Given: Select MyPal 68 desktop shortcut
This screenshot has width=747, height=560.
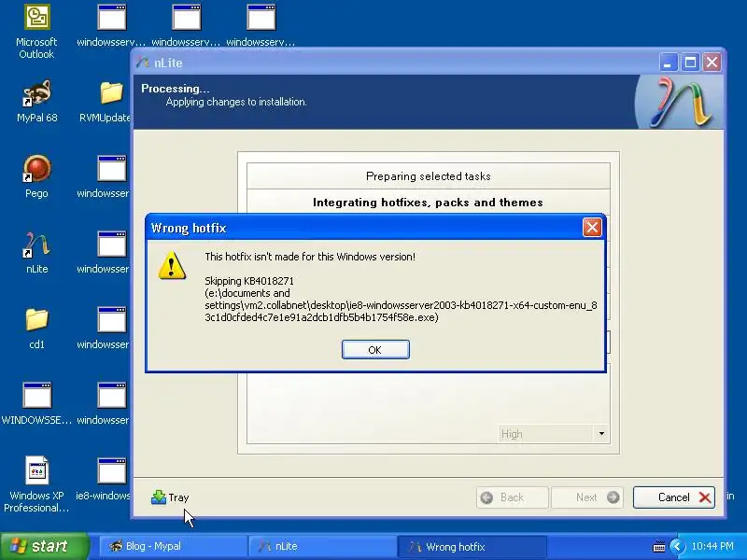Looking at the screenshot, I should tap(36, 102).
